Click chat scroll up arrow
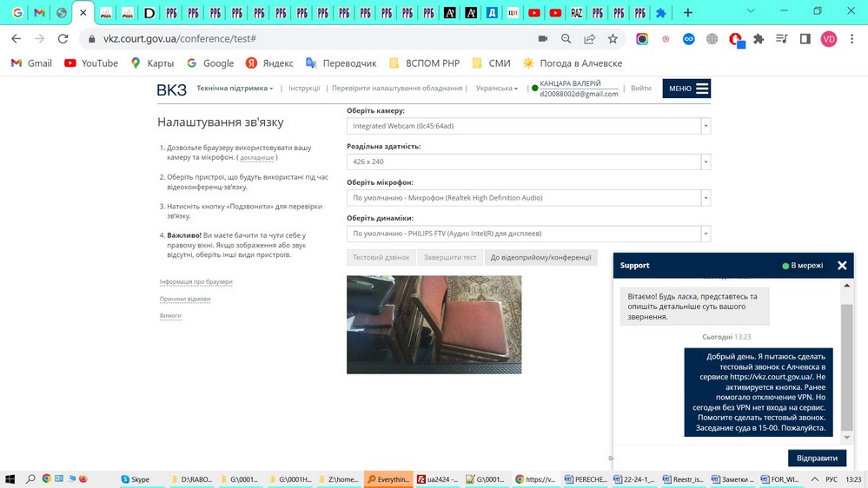The image size is (868, 488). 846,286
